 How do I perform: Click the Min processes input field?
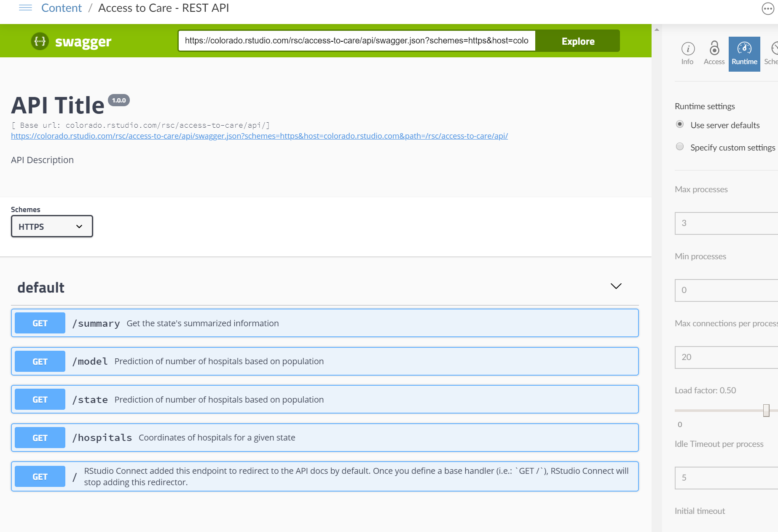(x=726, y=290)
